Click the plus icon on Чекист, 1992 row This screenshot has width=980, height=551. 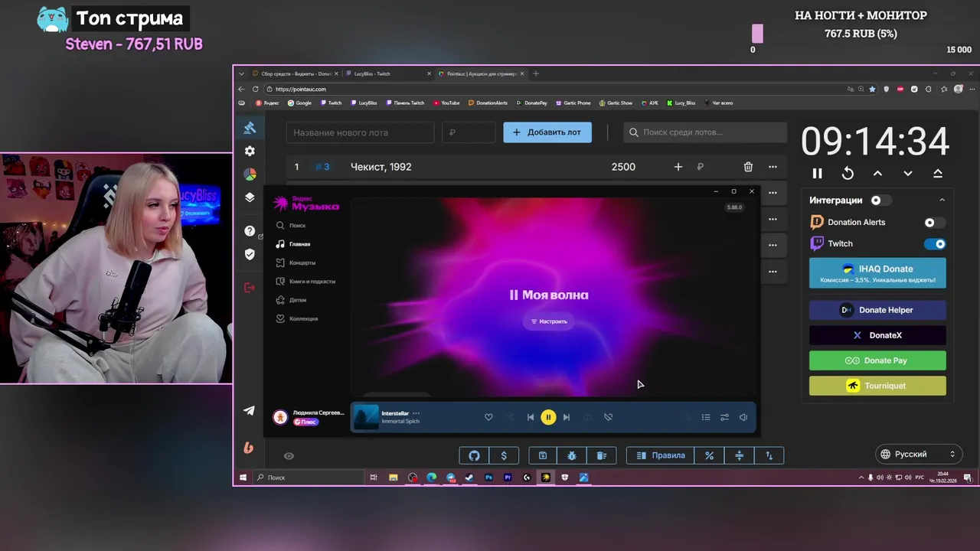pyautogui.click(x=678, y=167)
